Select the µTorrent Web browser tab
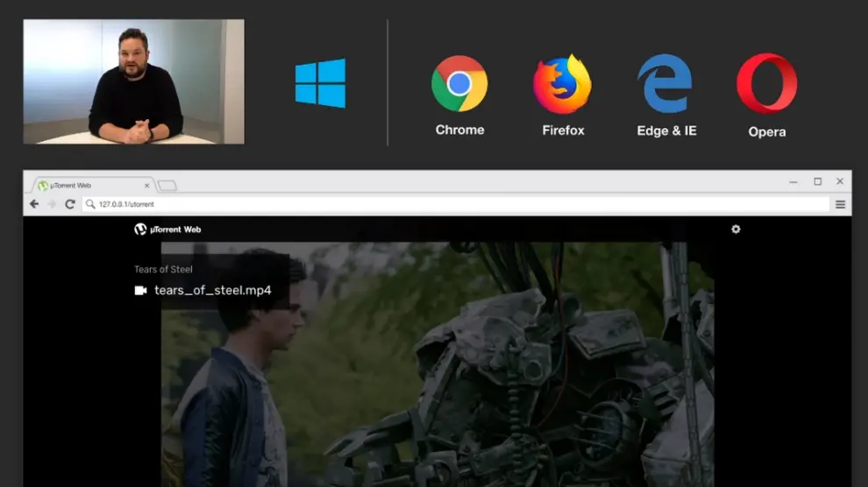Image resolution: width=868 pixels, height=487 pixels. pos(92,186)
